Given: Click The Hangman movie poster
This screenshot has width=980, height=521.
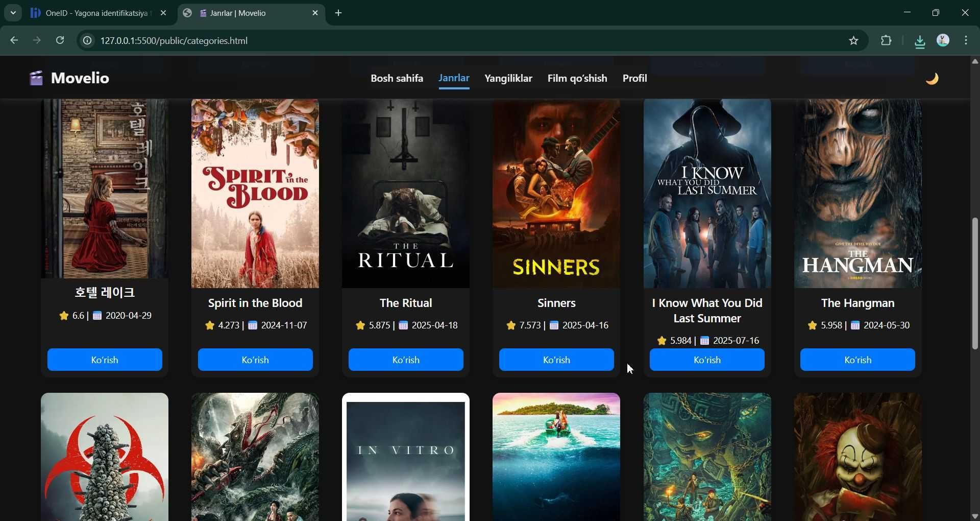Looking at the screenshot, I should click(x=857, y=194).
